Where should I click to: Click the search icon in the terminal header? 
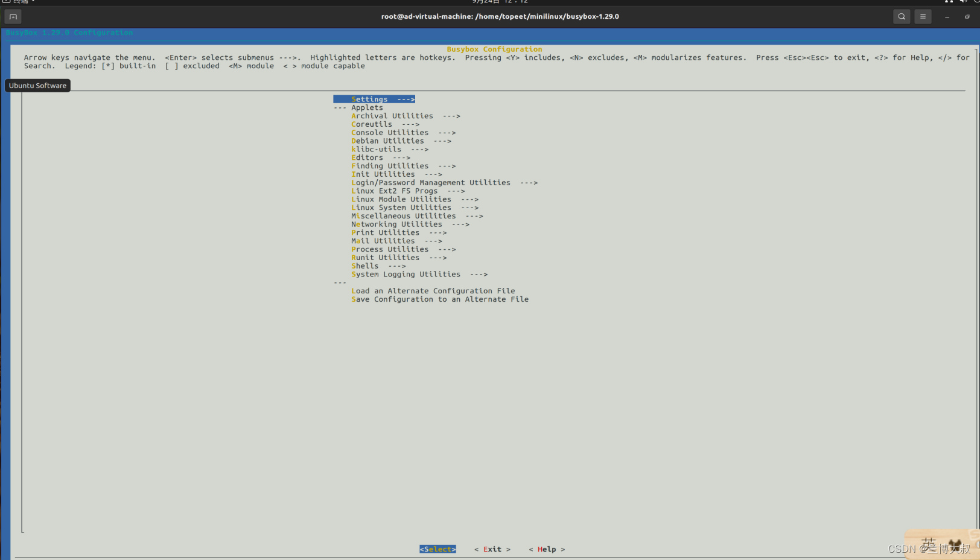901,16
